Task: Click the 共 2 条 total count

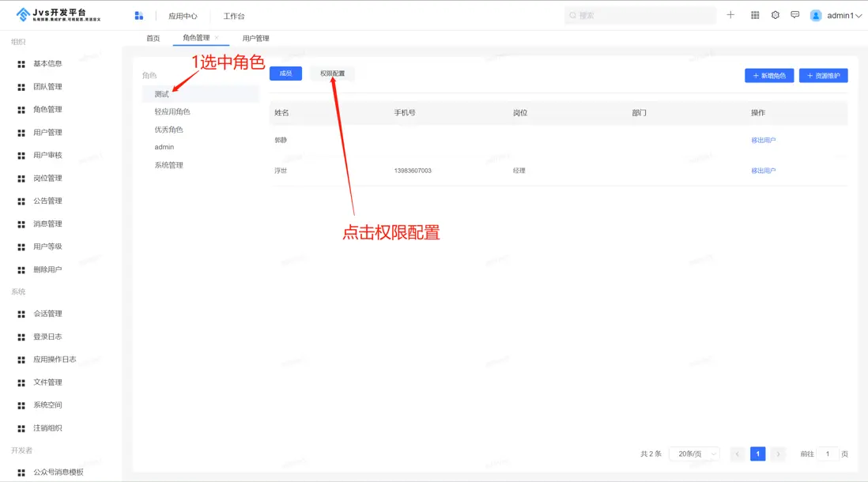Action: 651,454
